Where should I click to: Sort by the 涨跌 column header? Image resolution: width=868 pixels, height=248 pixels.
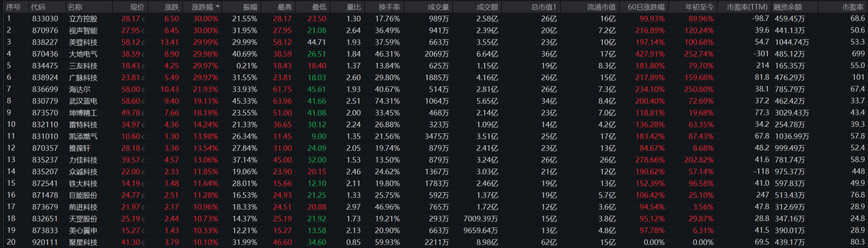pos(172,7)
